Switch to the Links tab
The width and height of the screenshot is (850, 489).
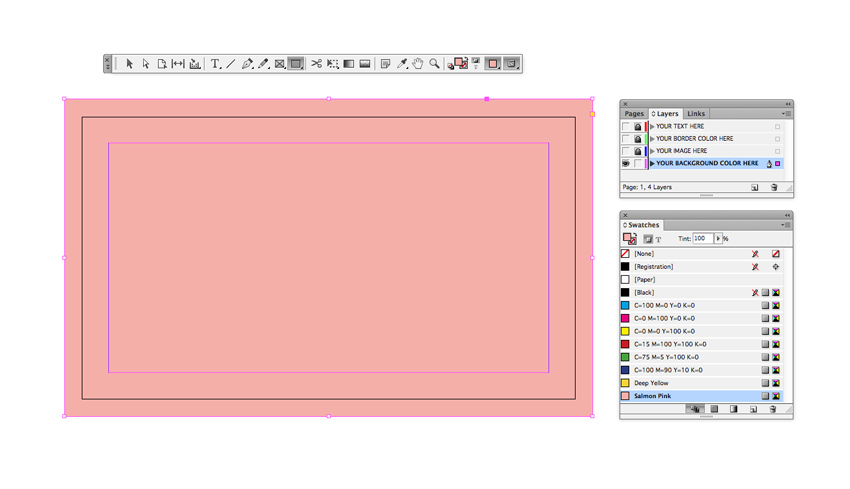coord(696,114)
